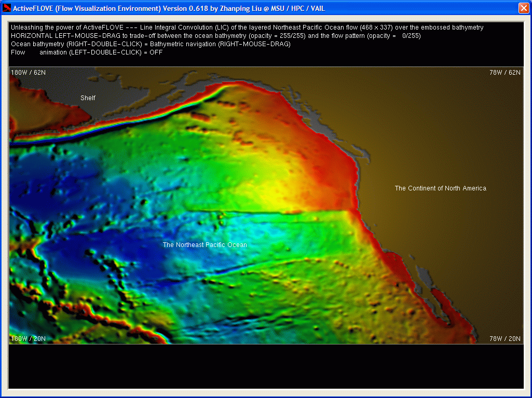Click 'Bathymetric navigation (RIGHT-MOUSE-DRAG)' text
532x398 pixels.
click(x=220, y=44)
